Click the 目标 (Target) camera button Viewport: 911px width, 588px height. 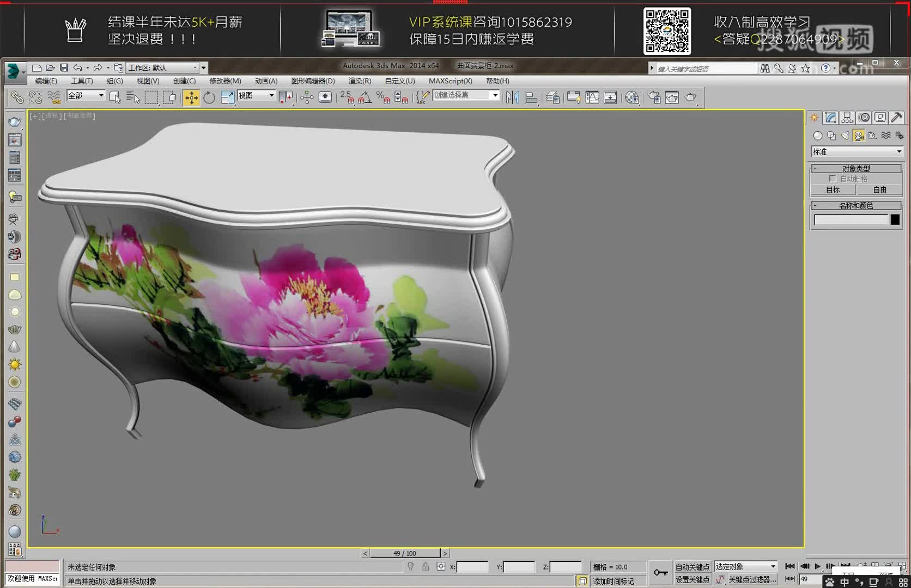coord(832,189)
